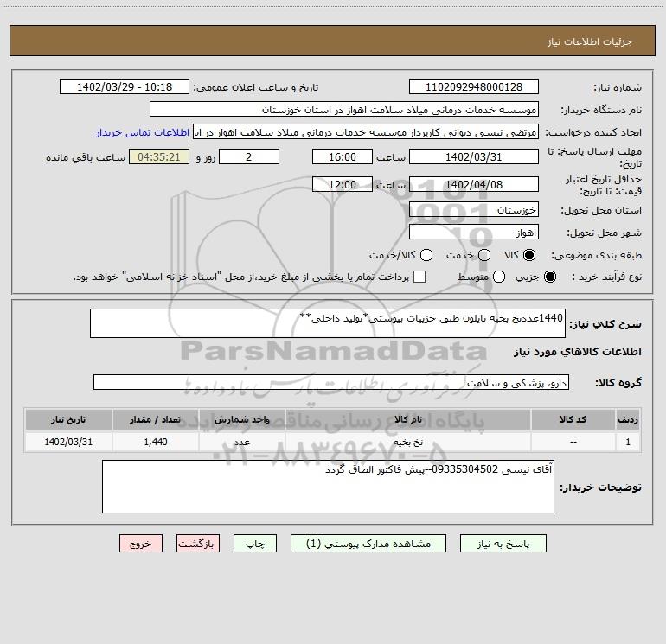Click the جزئیات اطلاعات نیاز header title
Image resolution: width=666 pixels, height=644 pixels.
click(x=589, y=41)
